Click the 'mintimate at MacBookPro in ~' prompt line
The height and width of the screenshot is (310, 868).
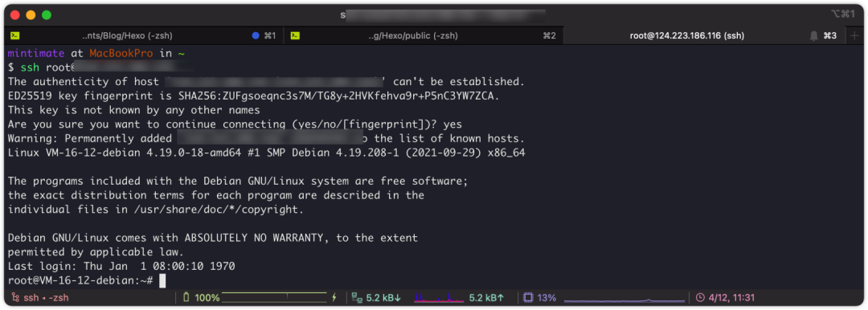pyautogui.click(x=96, y=54)
